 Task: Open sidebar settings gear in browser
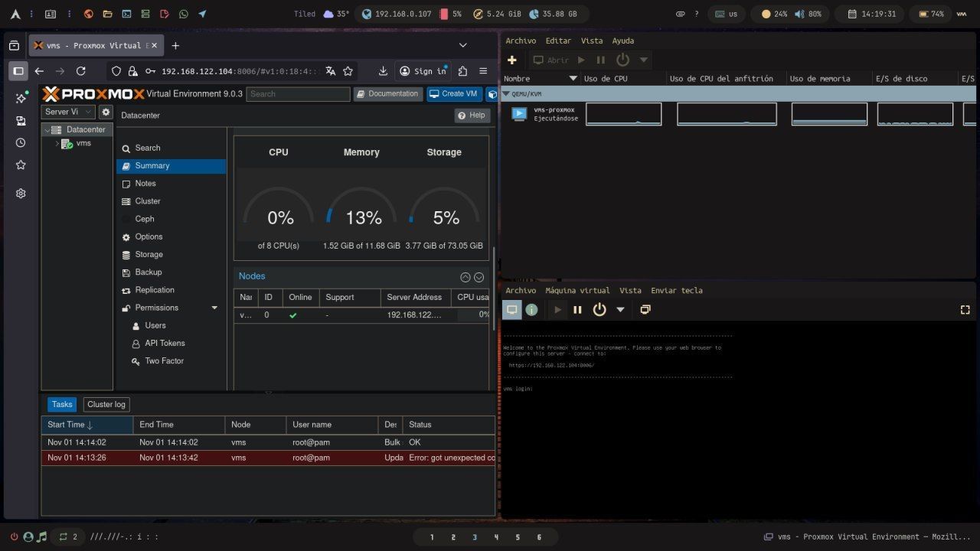coord(21,194)
